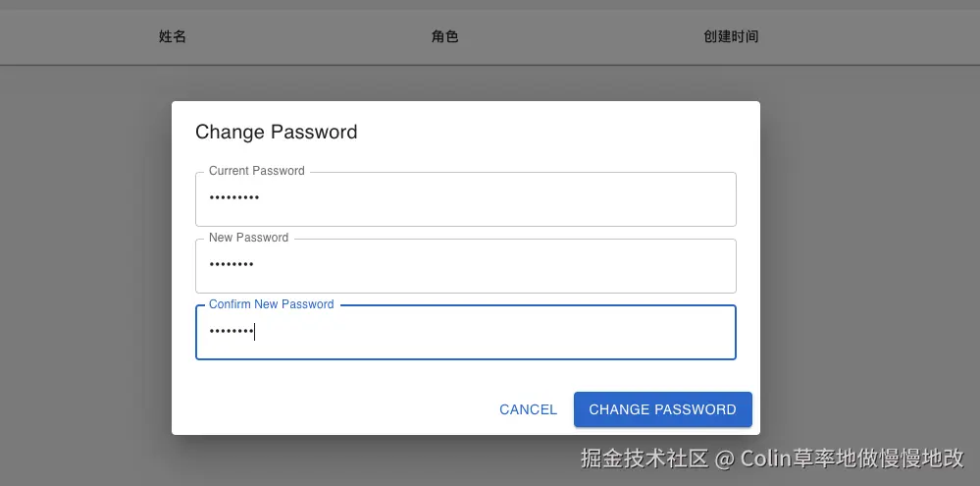Click blank dialog area left of CANCEL
The image size is (980, 486).
pos(334,409)
